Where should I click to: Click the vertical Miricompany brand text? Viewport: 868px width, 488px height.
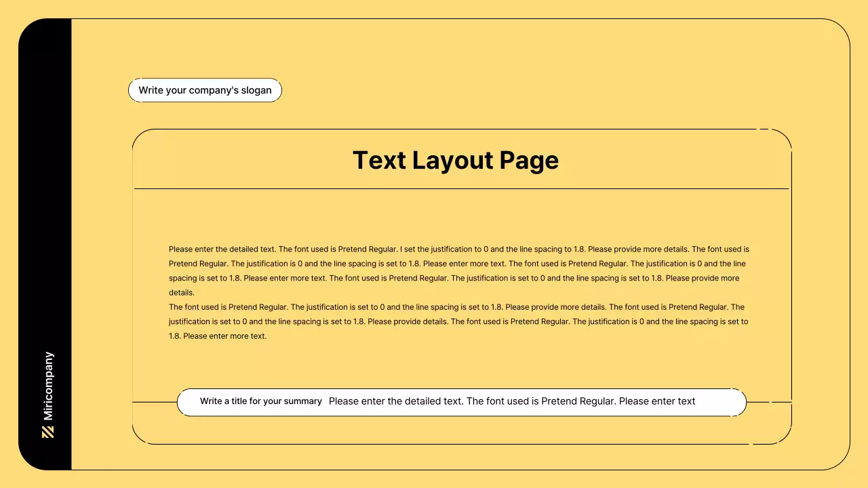[47, 384]
